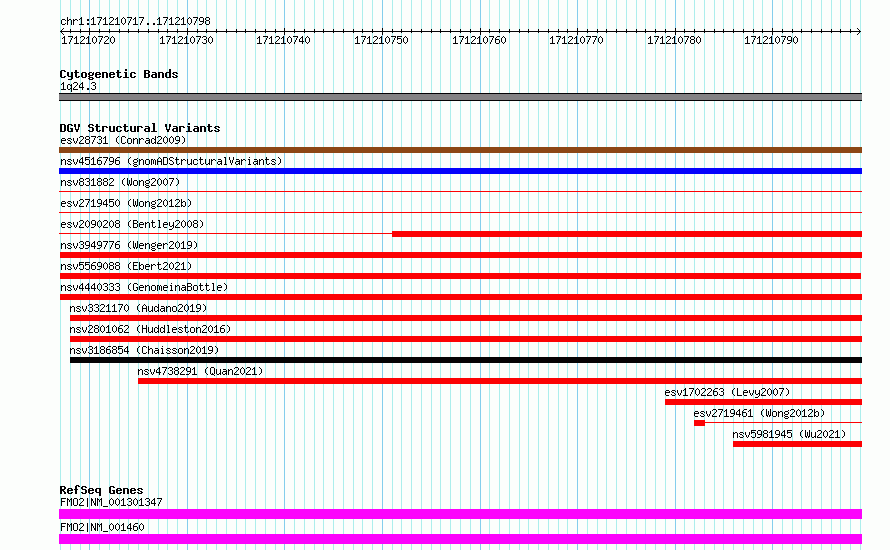890x550 pixels.
Task: Click the FMO2|NM_001460 gene label
Action: [102, 527]
